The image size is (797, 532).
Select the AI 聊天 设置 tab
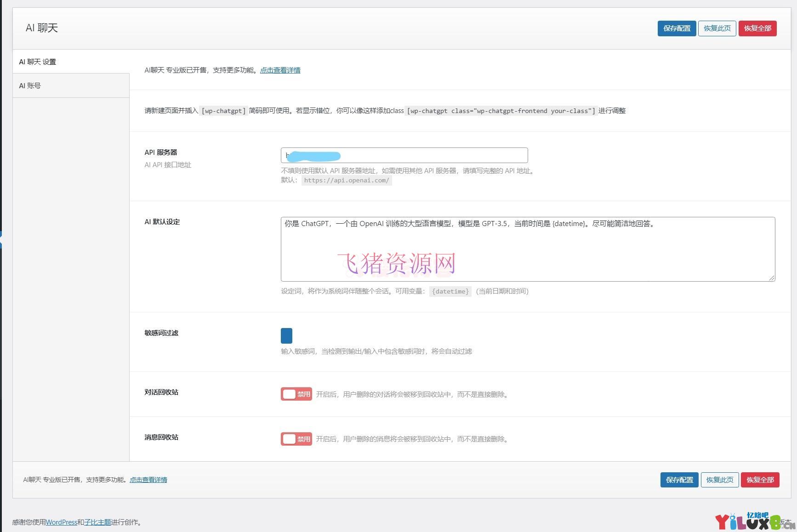[38, 61]
